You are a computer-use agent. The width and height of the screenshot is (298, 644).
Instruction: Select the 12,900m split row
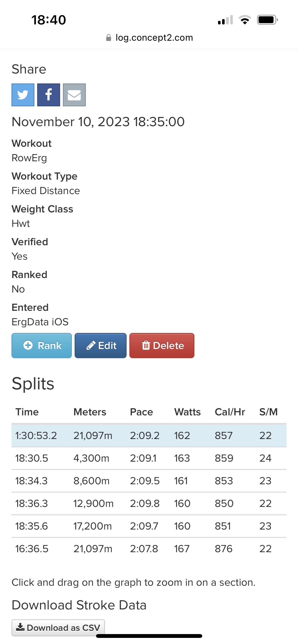[149, 503]
